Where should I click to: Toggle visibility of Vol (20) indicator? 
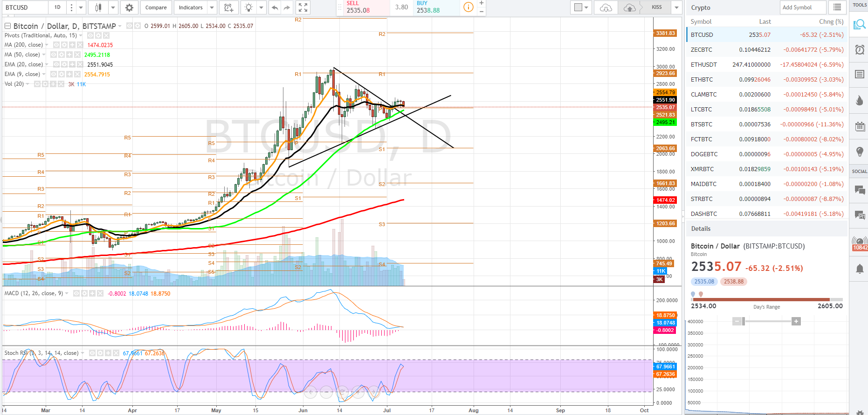tap(37, 84)
